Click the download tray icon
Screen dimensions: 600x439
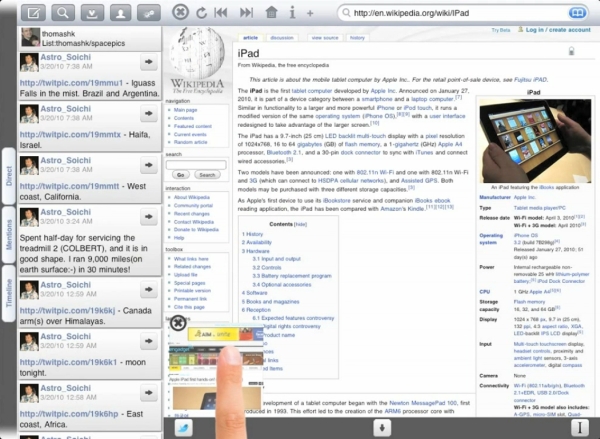coord(92,13)
